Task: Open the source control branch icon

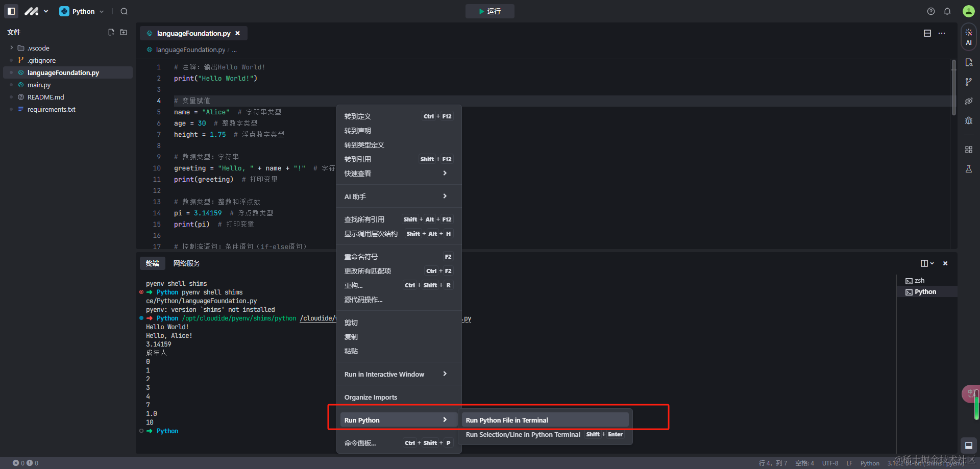Action: point(968,82)
